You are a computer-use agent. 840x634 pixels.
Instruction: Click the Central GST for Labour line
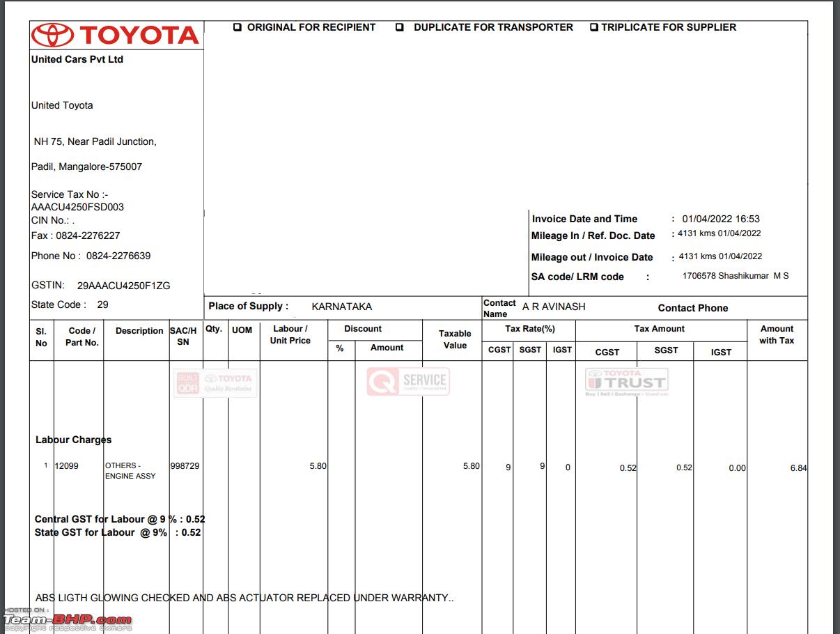pyautogui.click(x=120, y=519)
